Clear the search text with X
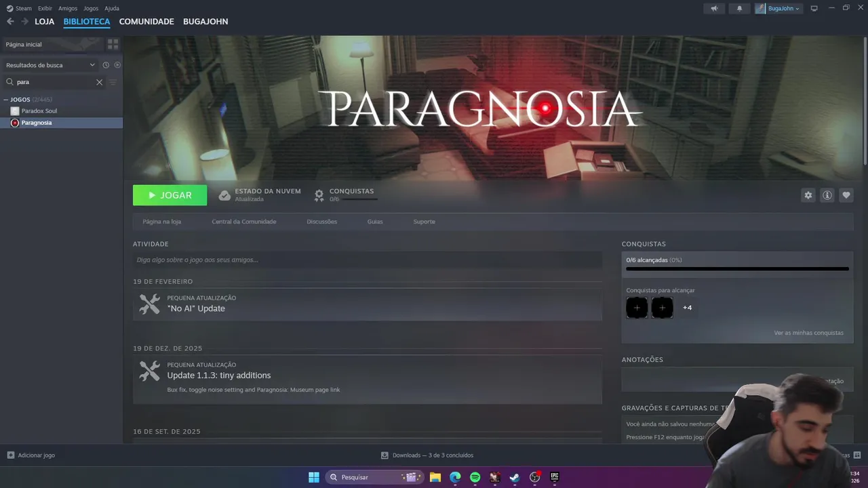 tap(99, 82)
